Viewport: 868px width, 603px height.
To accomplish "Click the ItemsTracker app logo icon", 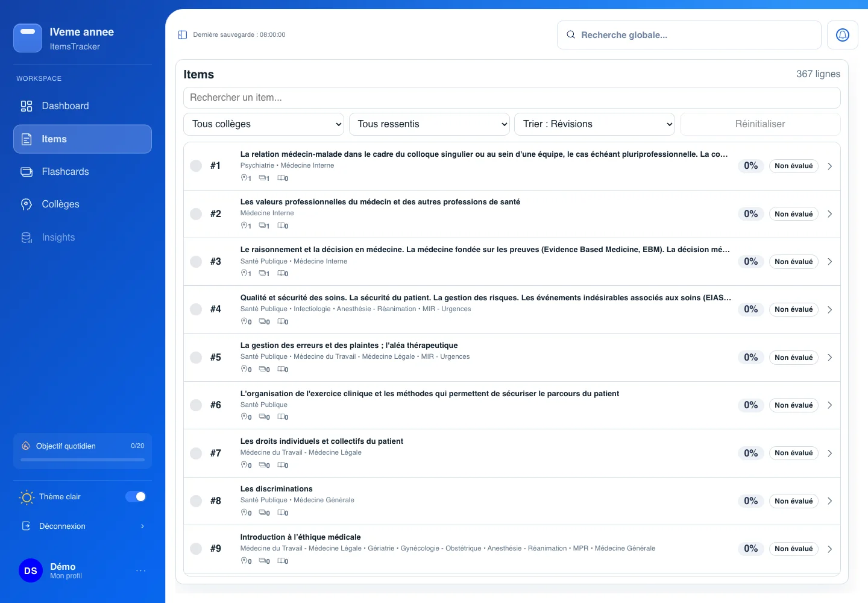I will (x=28, y=38).
